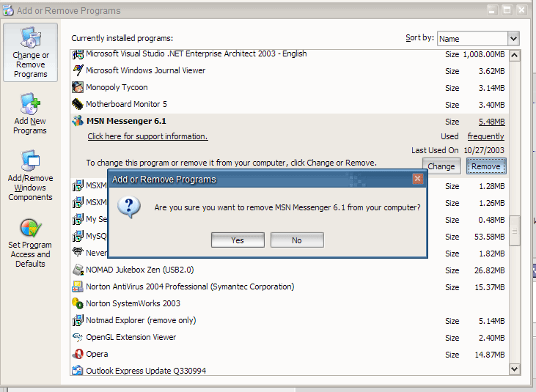Click the program list scrollbar down arrow

(514, 370)
